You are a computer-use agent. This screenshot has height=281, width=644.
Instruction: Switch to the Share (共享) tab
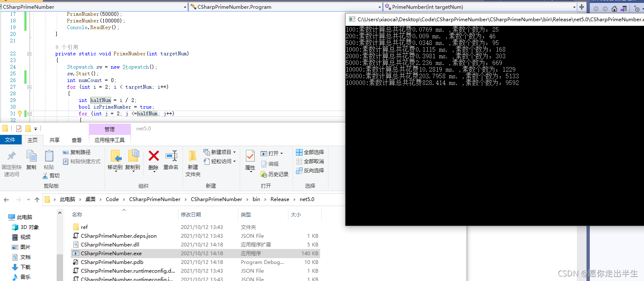tap(55, 140)
